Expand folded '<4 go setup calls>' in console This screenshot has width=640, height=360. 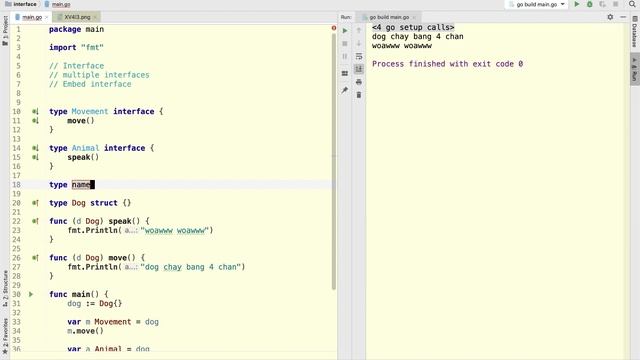point(413,27)
